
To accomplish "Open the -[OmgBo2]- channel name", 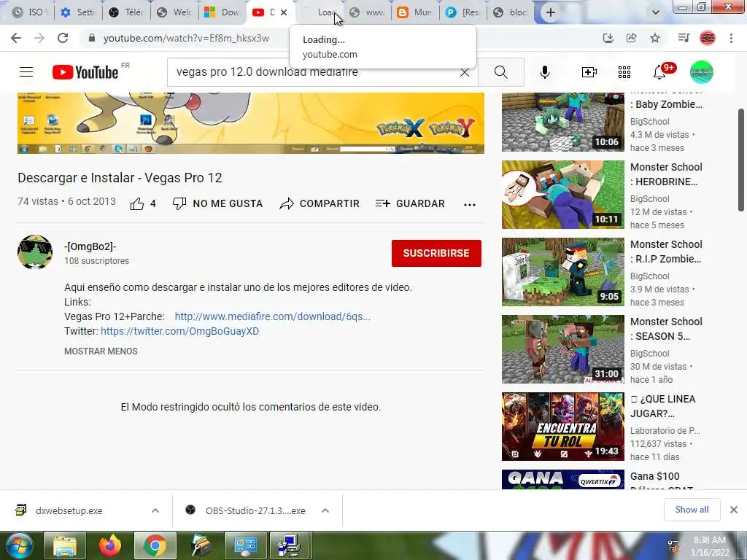I will tap(90, 246).
